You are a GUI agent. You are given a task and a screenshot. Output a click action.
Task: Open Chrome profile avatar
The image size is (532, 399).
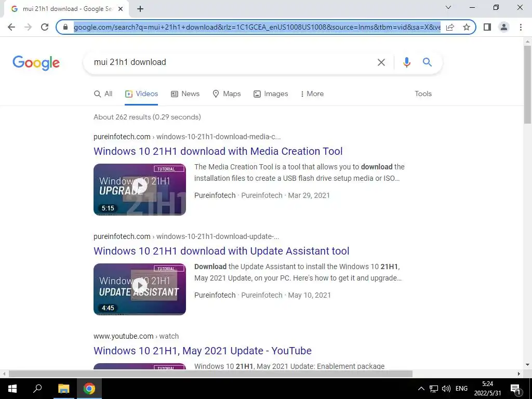point(504,27)
